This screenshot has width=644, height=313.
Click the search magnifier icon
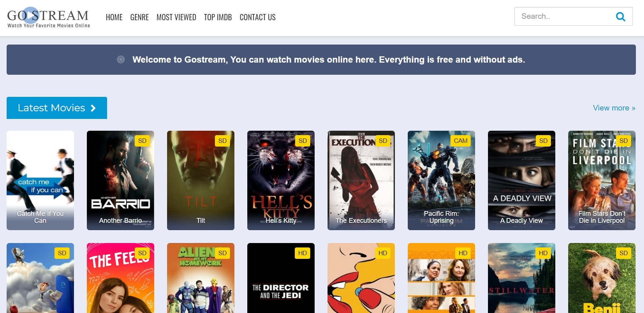pos(620,17)
